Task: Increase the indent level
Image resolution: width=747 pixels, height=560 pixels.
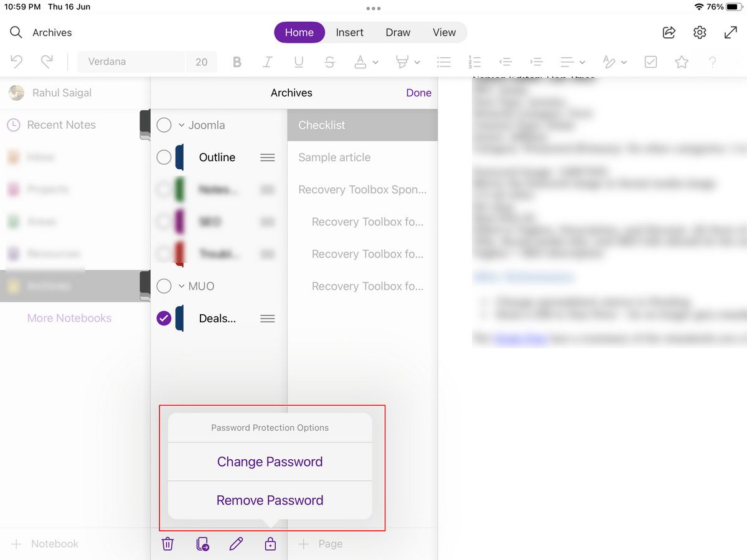Action: 536,62
